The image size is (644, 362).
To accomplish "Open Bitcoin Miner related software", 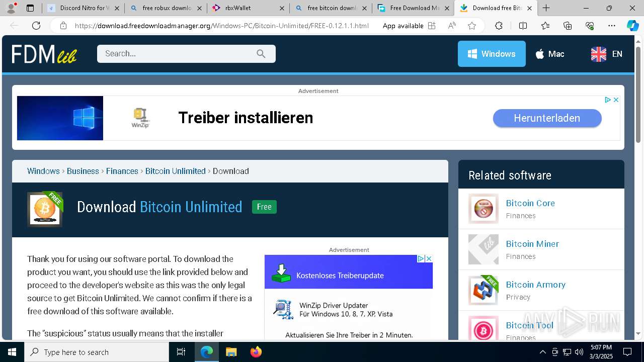I will tap(532, 244).
